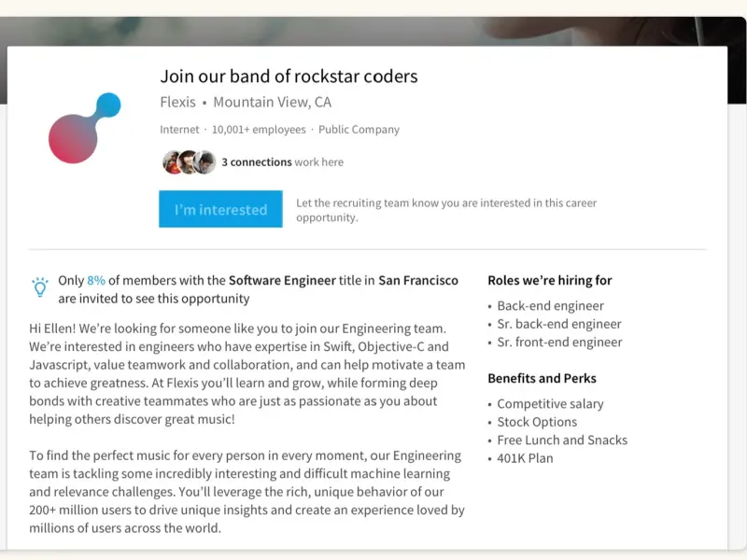Click the blue 8% statistic
The height and width of the screenshot is (560, 747).
point(96,280)
